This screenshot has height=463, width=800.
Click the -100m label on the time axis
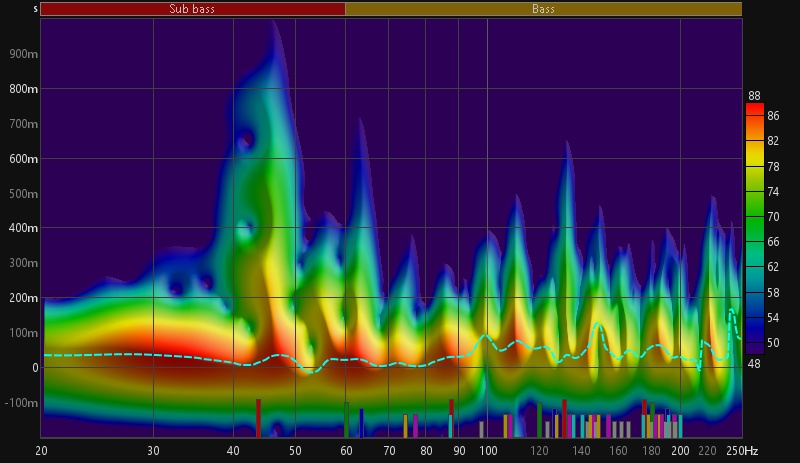click(x=22, y=403)
